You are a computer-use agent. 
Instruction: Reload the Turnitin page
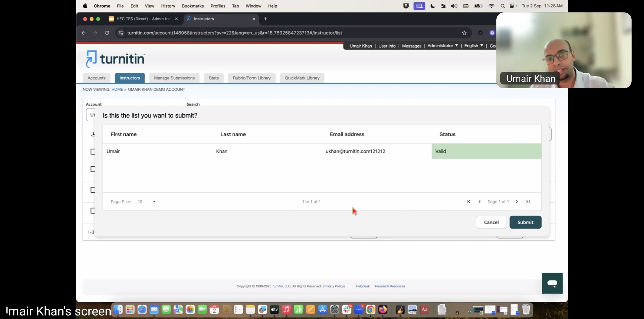click(107, 33)
